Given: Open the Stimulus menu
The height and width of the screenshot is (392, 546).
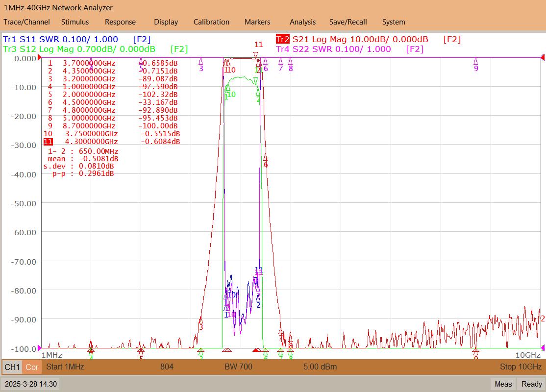Looking at the screenshot, I should click(75, 22).
